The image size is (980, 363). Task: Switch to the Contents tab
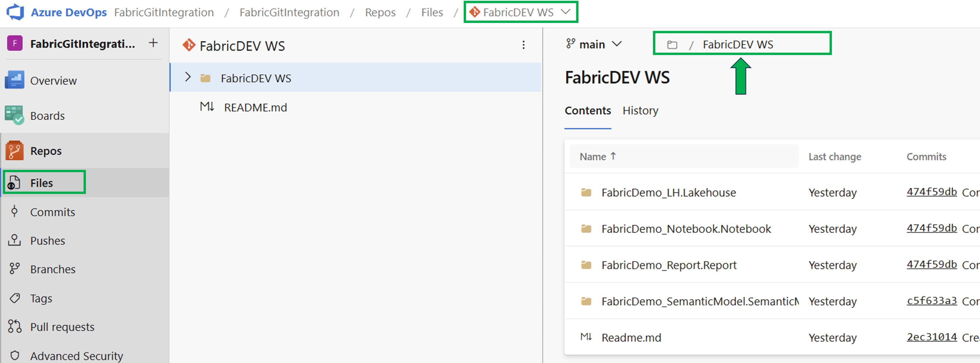[x=587, y=110]
